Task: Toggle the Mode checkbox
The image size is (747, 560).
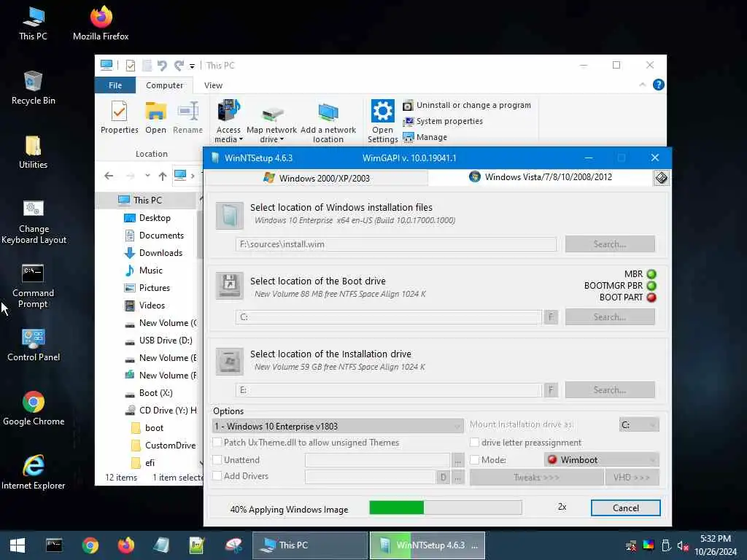Action: 474,459
